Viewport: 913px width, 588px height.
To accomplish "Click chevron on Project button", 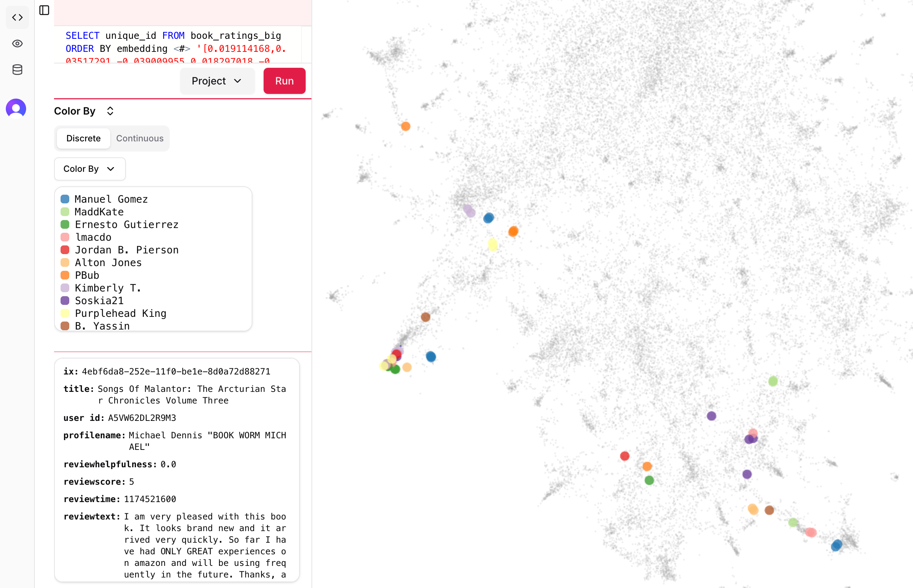I will pos(237,81).
